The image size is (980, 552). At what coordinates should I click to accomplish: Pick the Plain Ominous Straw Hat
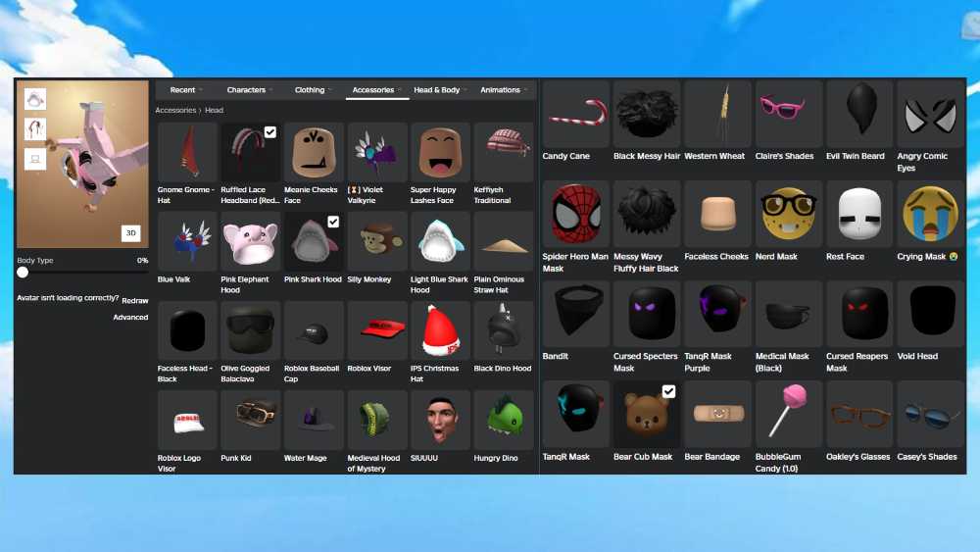tap(503, 241)
